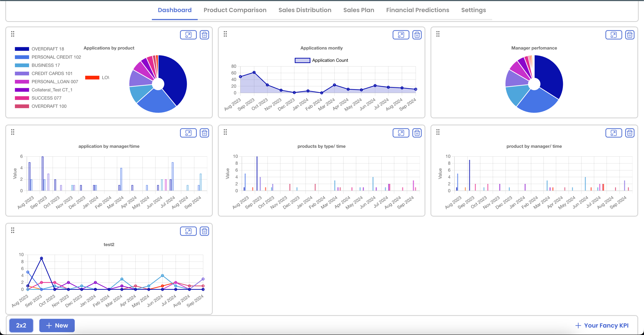The height and width of the screenshot is (335, 644).
Task: Open the Product Comparison tab
Action: [x=235, y=10]
